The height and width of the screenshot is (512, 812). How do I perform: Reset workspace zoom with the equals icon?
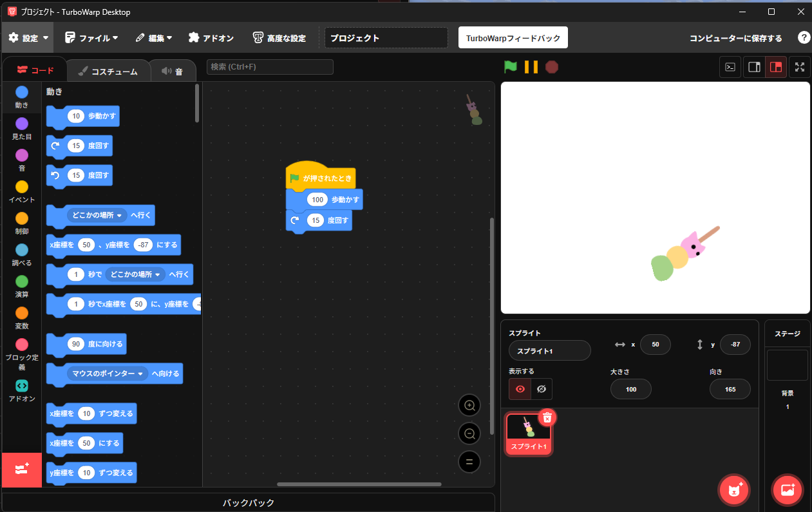[x=469, y=462]
